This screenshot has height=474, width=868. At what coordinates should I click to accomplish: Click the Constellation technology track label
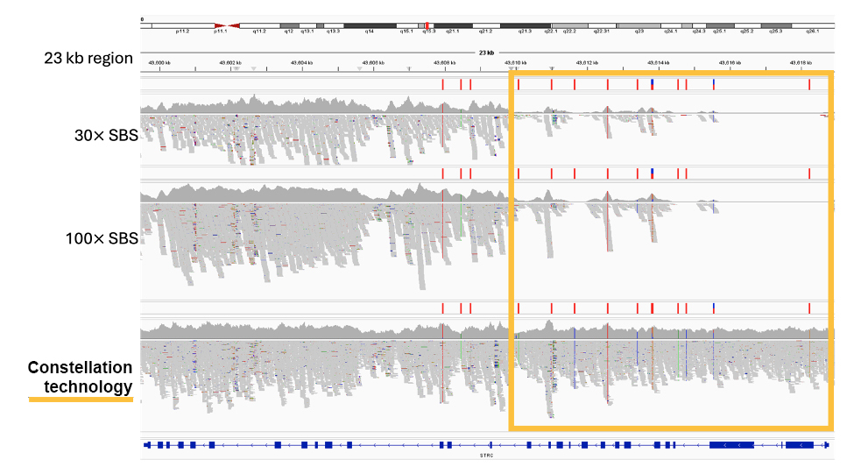[x=81, y=377]
